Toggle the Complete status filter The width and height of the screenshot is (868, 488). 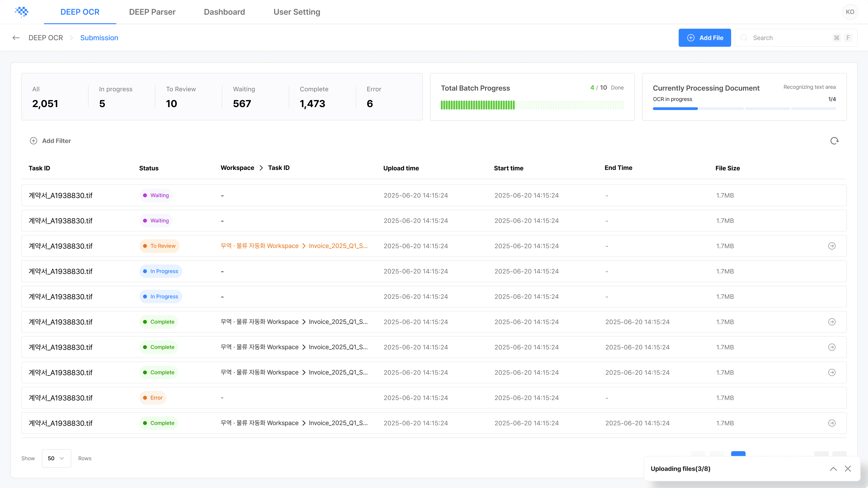pyautogui.click(x=314, y=97)
